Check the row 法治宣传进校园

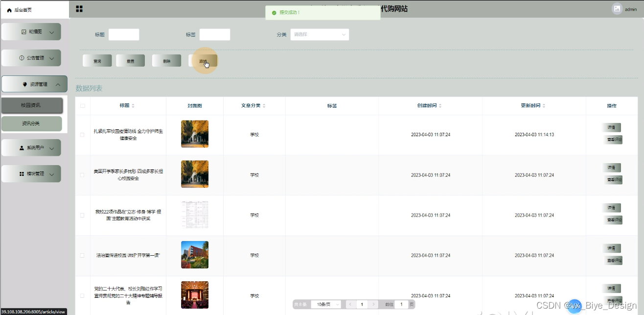tap(82, 255)
